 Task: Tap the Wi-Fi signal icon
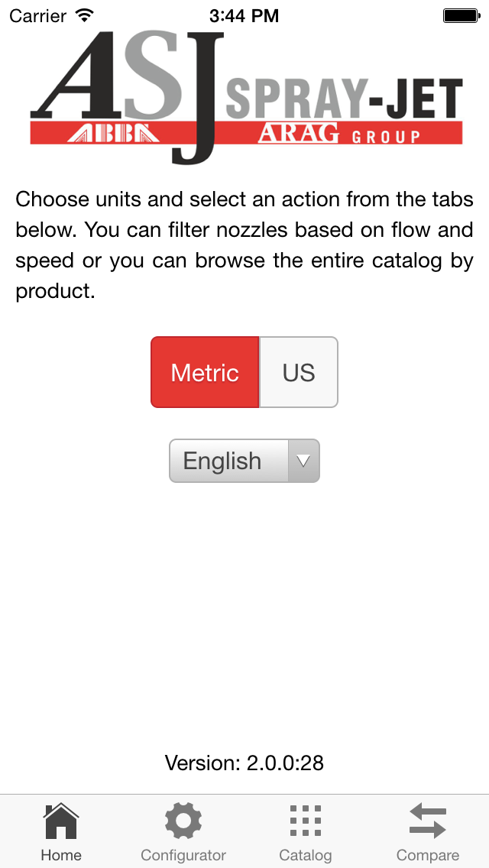pos(84,15)
